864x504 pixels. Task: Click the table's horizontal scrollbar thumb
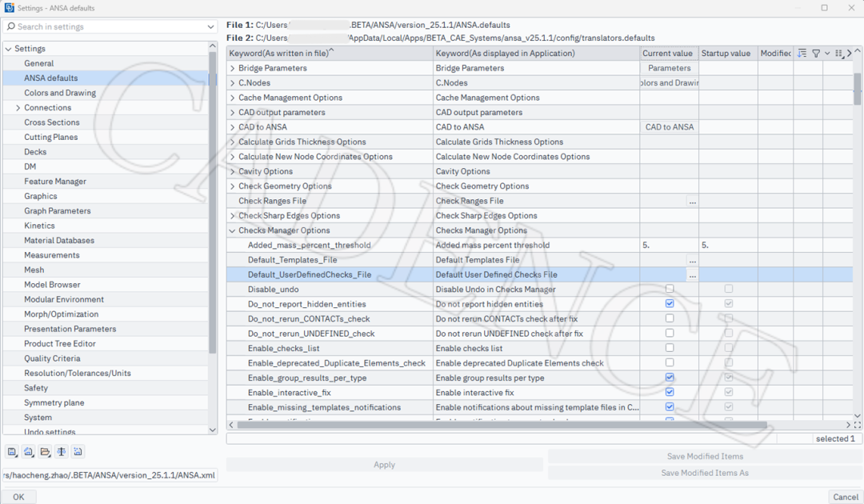click(x=502, y=425)
